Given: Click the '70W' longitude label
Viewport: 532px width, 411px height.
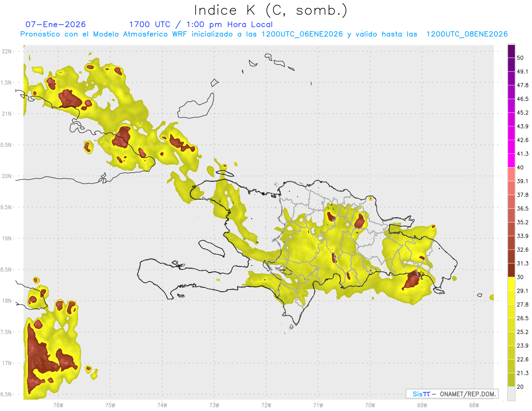Looking at the screenshot, I should tap(370, 405).
